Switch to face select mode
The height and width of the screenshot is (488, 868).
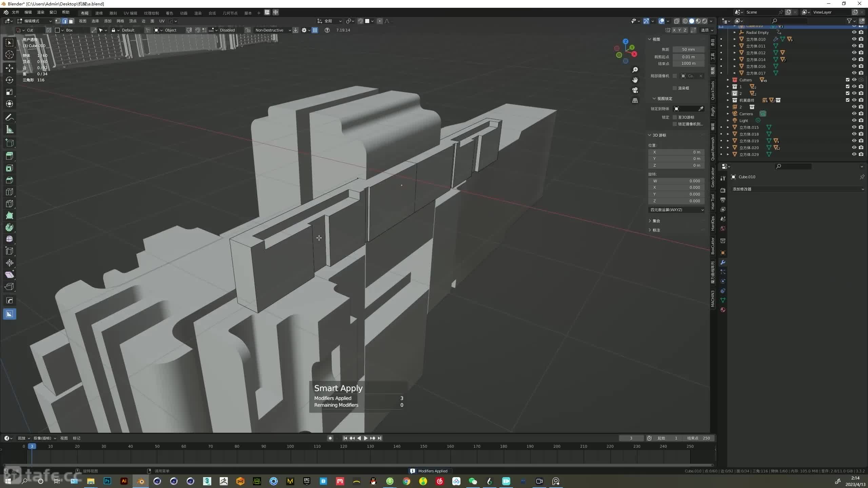pyautogui.click(x=71, y=21)
